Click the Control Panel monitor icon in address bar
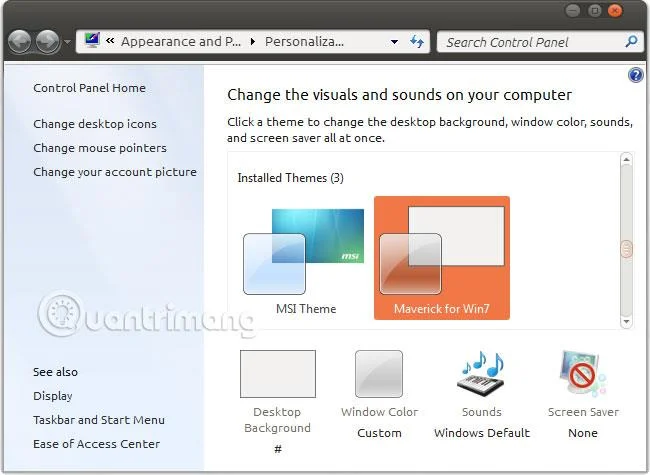This screenshot has width=650, height=475. [92, 40]
